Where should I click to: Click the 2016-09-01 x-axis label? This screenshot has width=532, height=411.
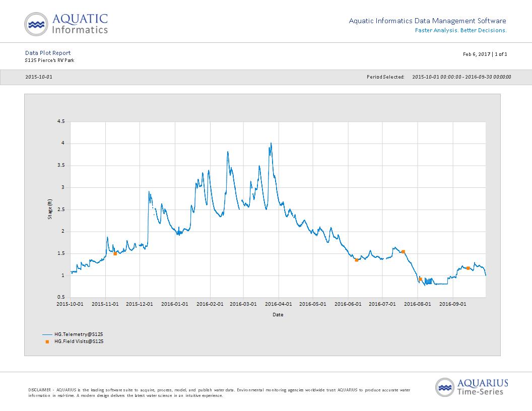pyautogui.click(x=453, y=304)
